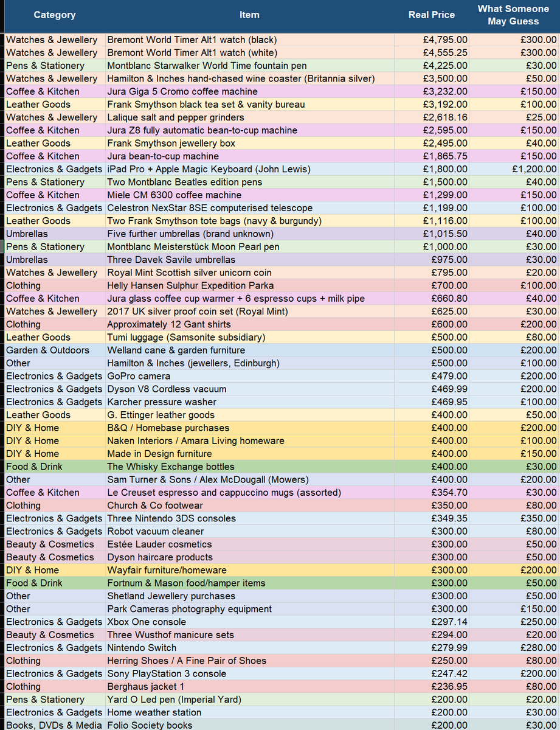This screenshot has width=560, height=730.
Task: Select the £2,618.16 price cell
Action: [x=432, y=117]
